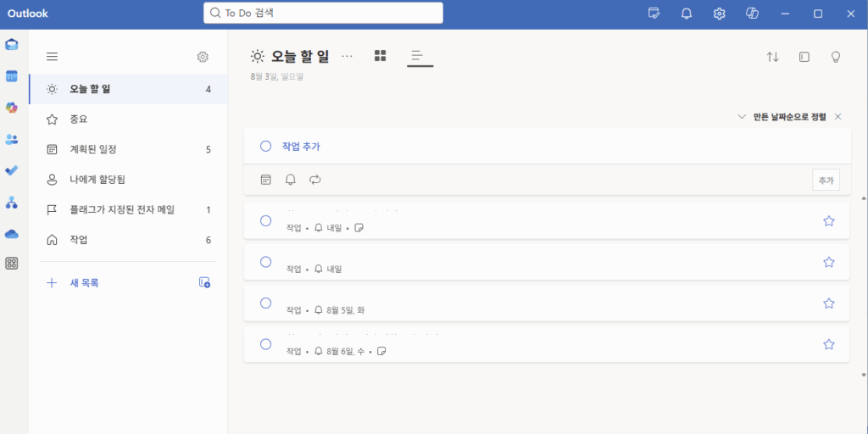Open the note icon on the first 내일 task
Viewport: 868px width, 434px height.
(x=359, y=227)
